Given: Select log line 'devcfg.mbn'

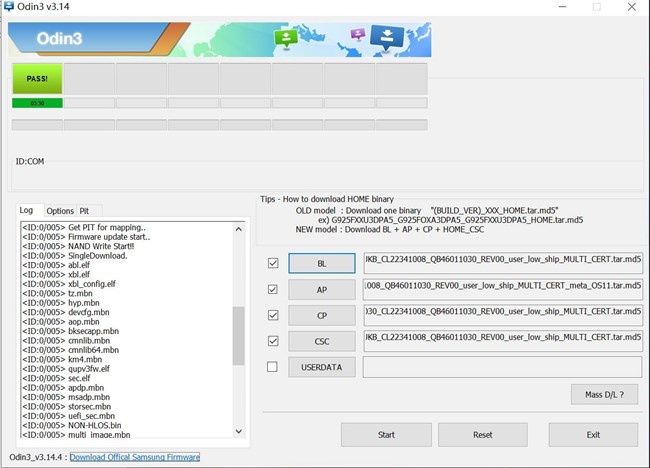Looking at the screenshot, I should [x=65, y=312].
